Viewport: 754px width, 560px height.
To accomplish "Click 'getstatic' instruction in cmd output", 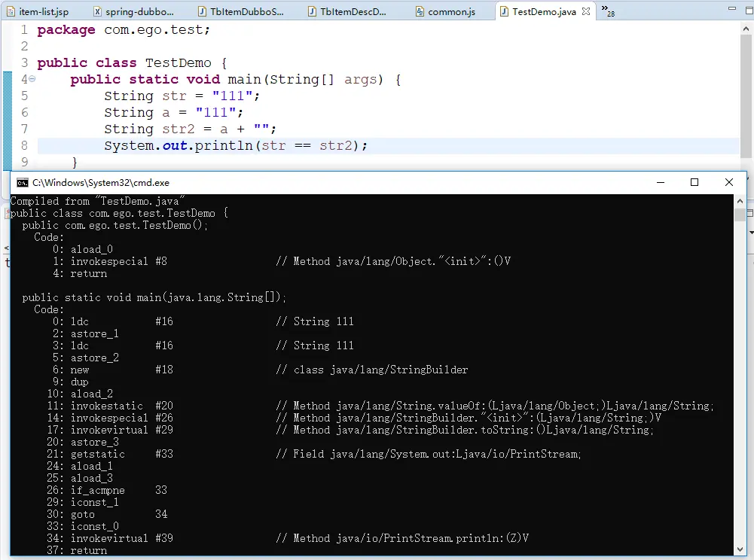I will coord(98,454).
